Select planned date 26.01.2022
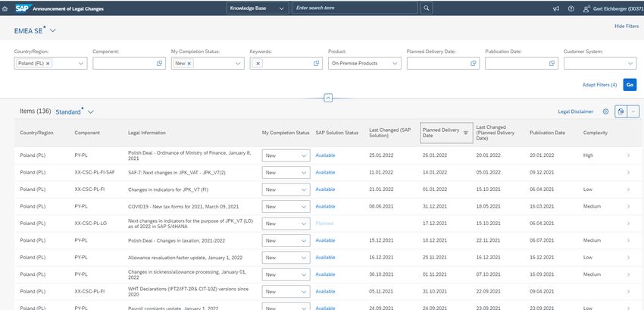The width and height of the screenshot is (644, 310). [435, 155]
